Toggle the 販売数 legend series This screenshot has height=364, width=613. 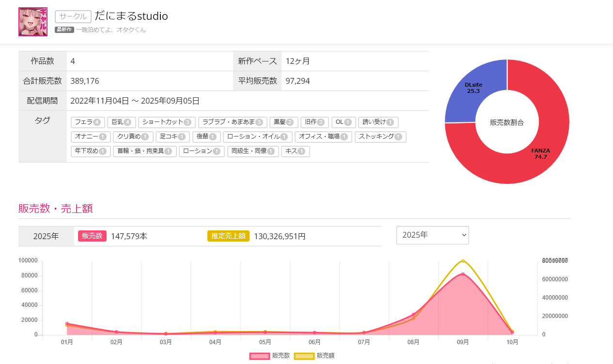270,356
